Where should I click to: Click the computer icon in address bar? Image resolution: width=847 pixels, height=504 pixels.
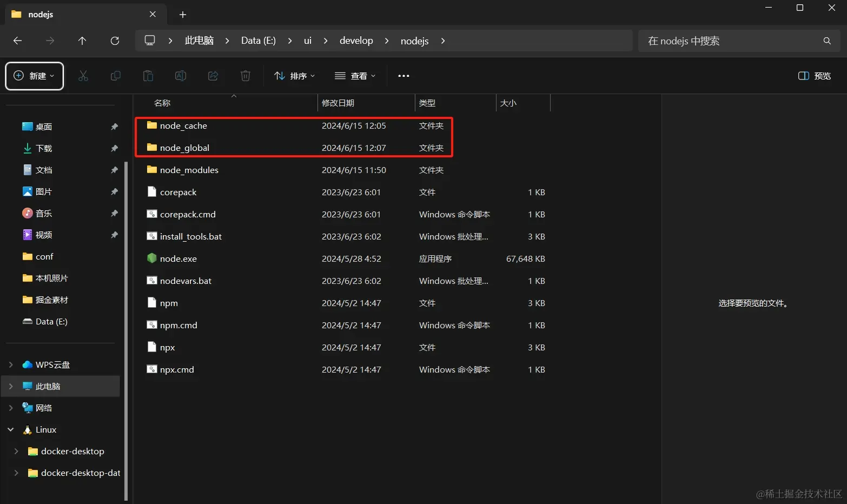pyautogui.click(x=150, y=41)
